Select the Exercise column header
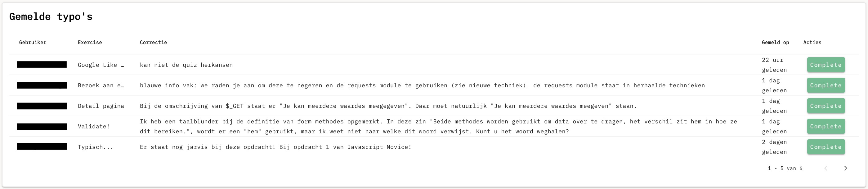This screenshot has width=868, height=189. pos(90,43)
